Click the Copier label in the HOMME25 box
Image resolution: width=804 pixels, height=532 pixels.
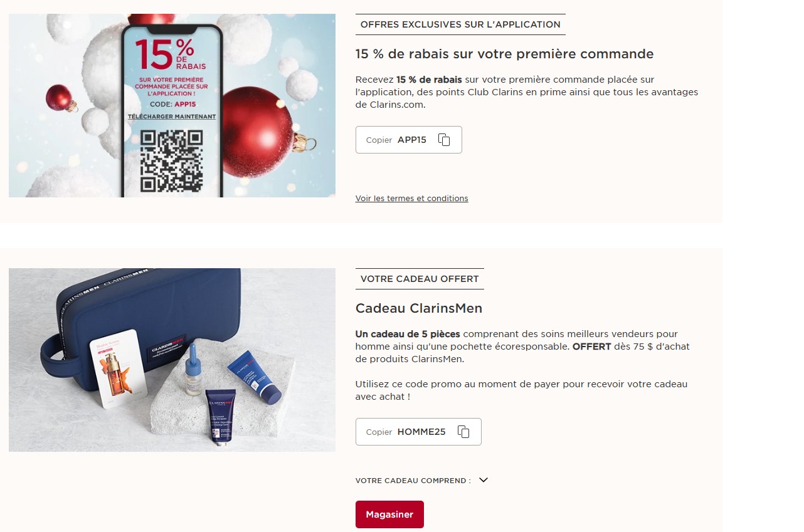(x=379, y=432)
